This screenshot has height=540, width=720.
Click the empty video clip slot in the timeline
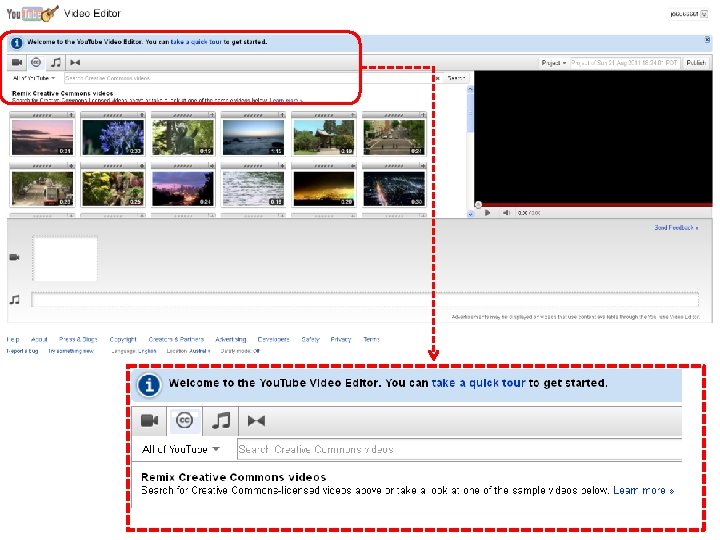coord(65,258)
